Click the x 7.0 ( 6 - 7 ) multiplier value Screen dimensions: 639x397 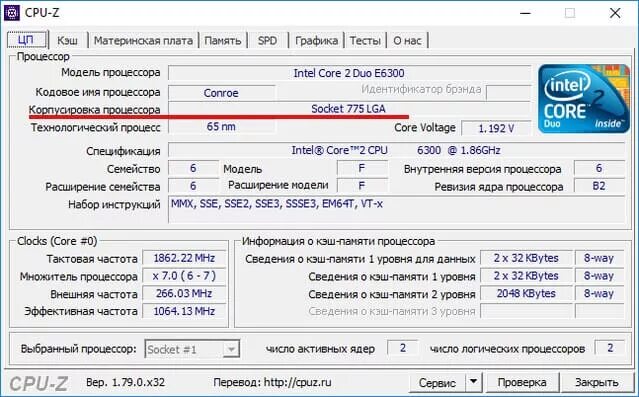(184, 276)
